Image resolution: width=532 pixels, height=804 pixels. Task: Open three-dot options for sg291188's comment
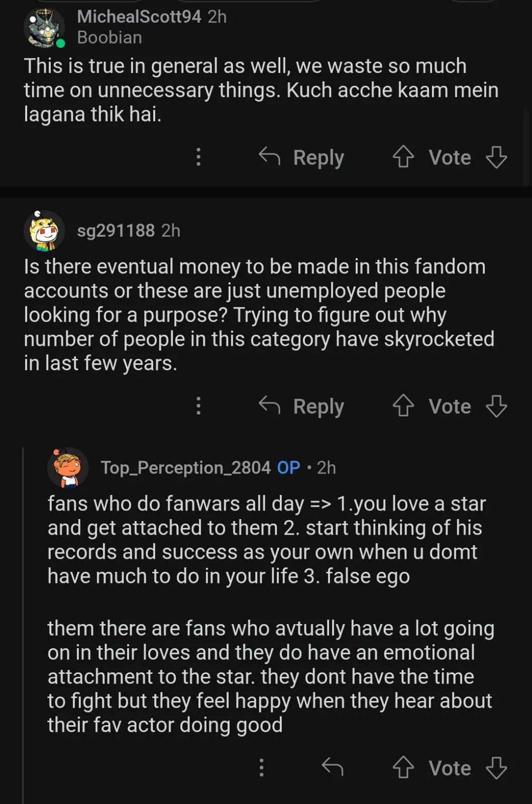tap(198, 406)
